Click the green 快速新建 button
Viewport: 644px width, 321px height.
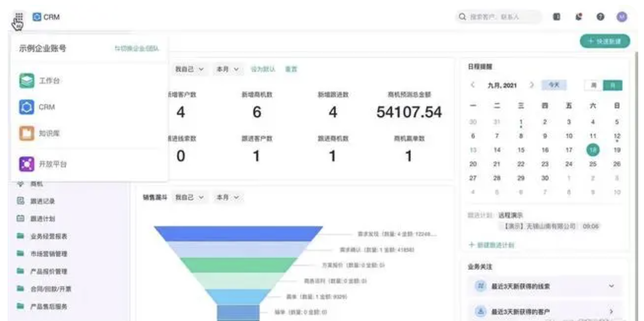click(x=604, y=41)
